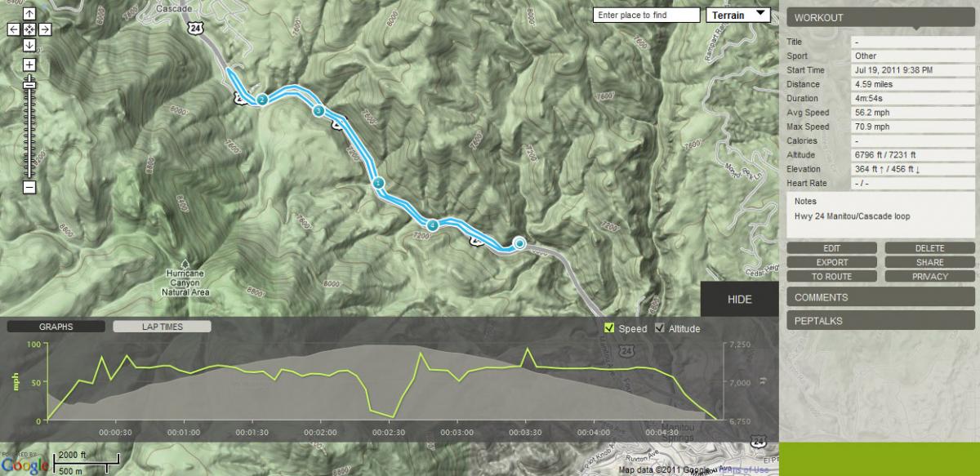980x476 pixels.
Task: Open the Terrain map type dropdown
Action: 738,15
